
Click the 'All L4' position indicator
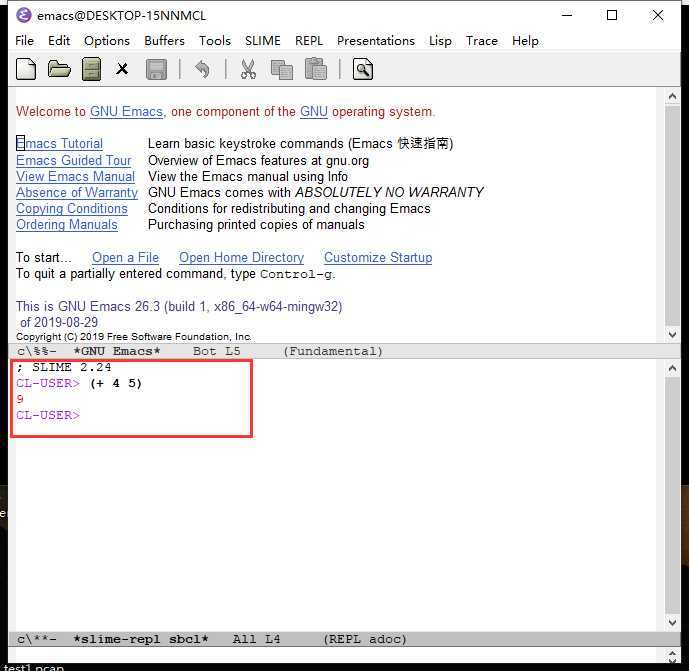tap(257, 639)
